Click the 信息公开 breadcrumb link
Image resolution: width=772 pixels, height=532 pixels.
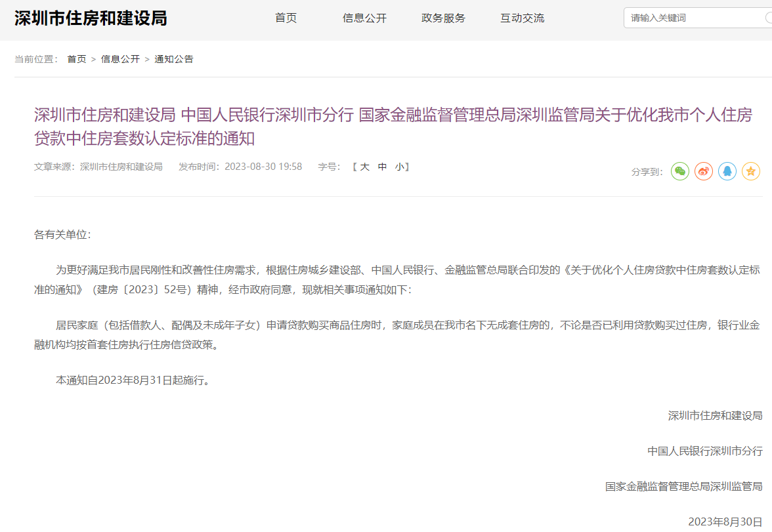(120, 59)
